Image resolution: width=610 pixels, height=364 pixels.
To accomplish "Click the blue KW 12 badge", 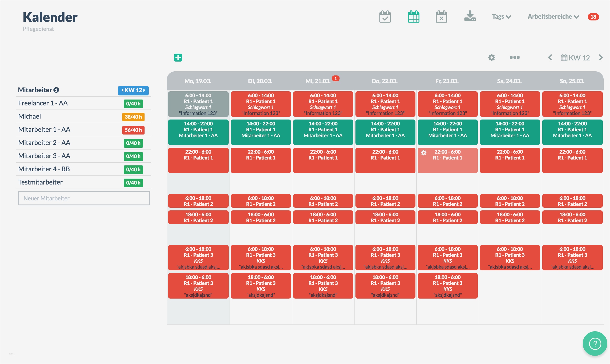I will pos(133,90).
